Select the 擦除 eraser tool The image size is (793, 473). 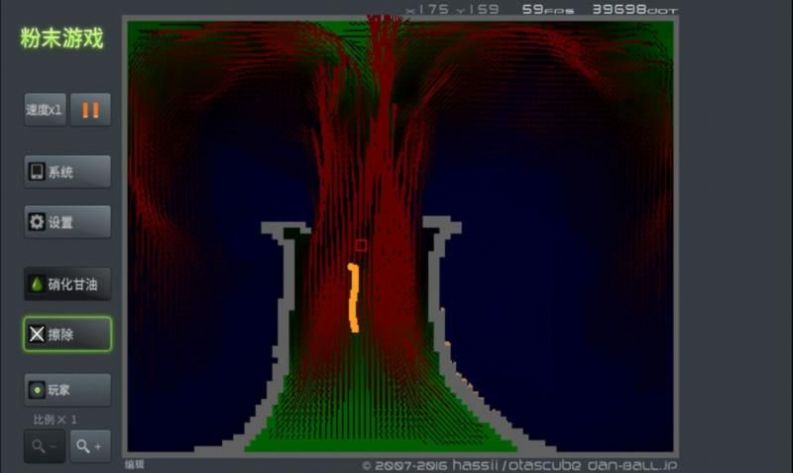click(67, 334)
